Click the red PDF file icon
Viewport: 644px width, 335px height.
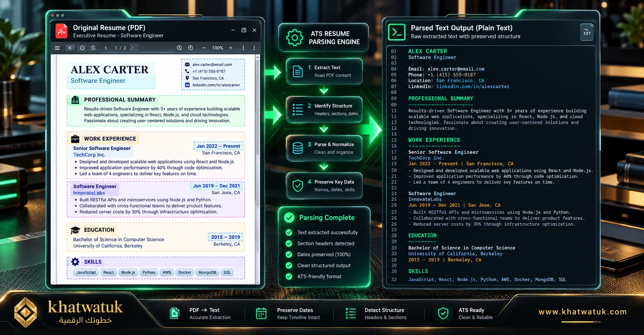(x=62, y=31)
